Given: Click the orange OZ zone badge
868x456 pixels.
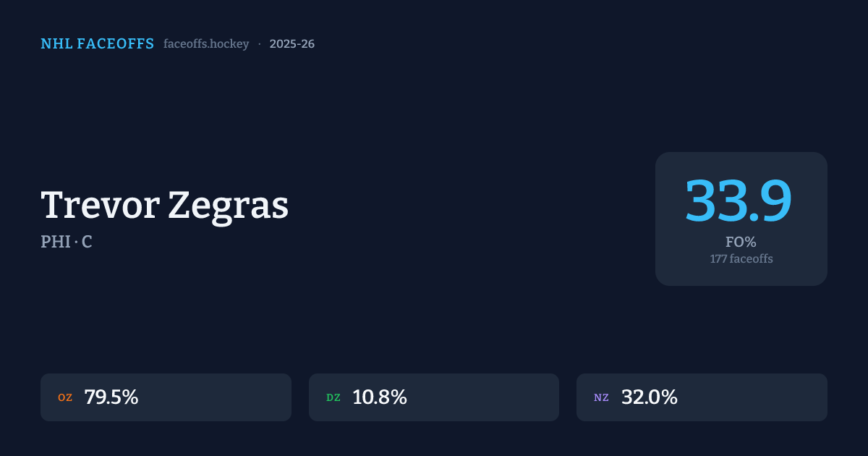Looking at the screenshot, I should tap(65, 397).
